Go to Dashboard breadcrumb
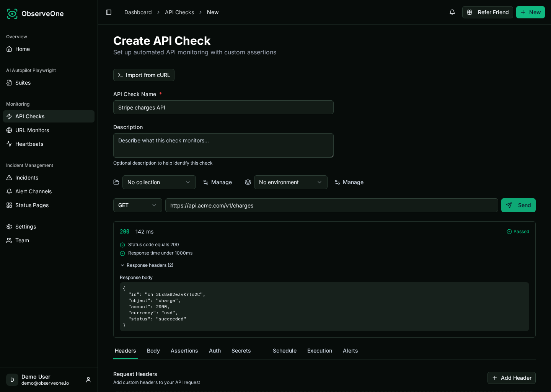Viewport: 551px width, 392px height. [138, 12]
